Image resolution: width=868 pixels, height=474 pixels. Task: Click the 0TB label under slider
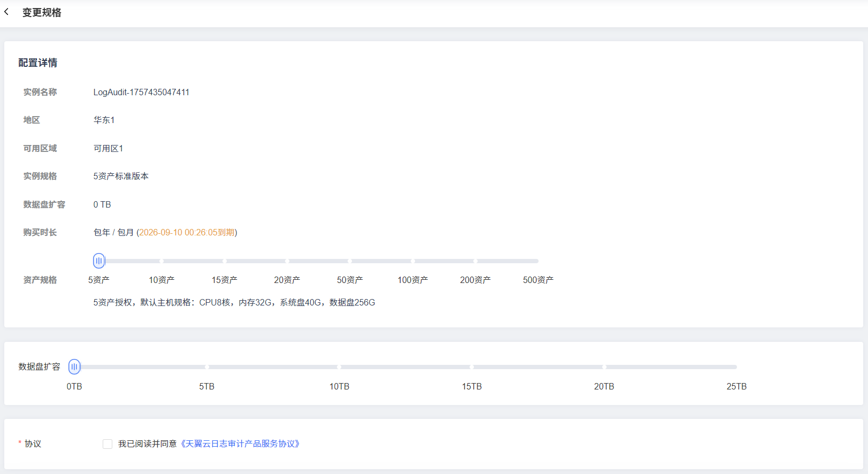point(74,387)
